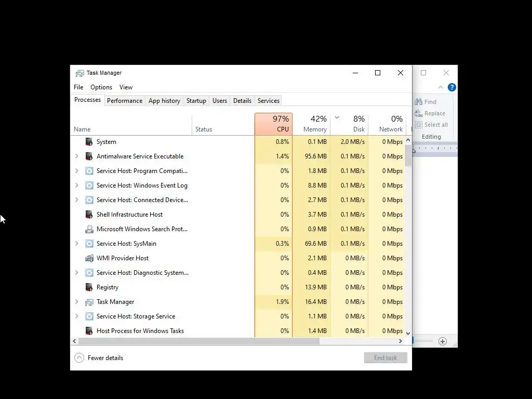Switch to the Users tab
This screenshot has width=532, height=399.
[x=220, y=101]
